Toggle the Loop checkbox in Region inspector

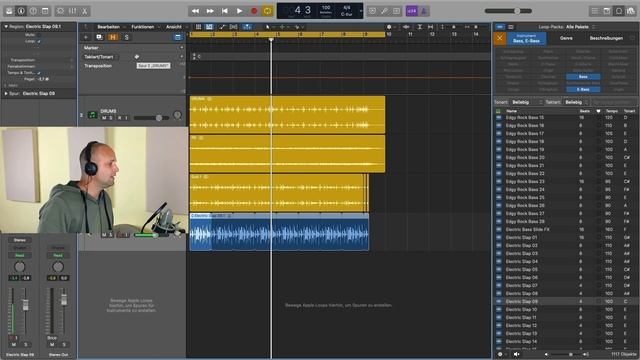click(x=39, y=41)
